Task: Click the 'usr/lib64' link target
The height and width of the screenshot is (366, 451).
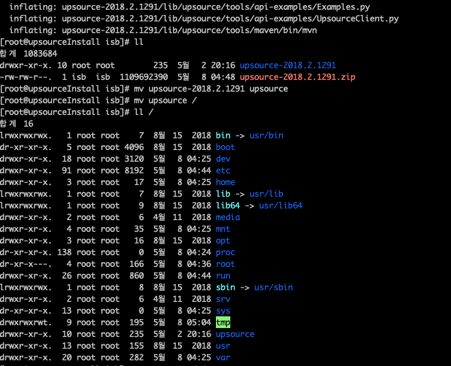Action: coord(281,205)
